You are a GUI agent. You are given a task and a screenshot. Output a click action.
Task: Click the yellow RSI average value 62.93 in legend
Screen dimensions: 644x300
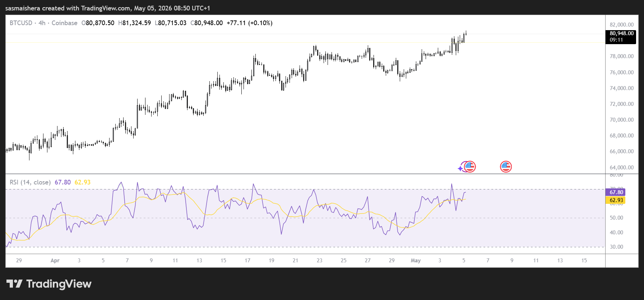point(83,182)
